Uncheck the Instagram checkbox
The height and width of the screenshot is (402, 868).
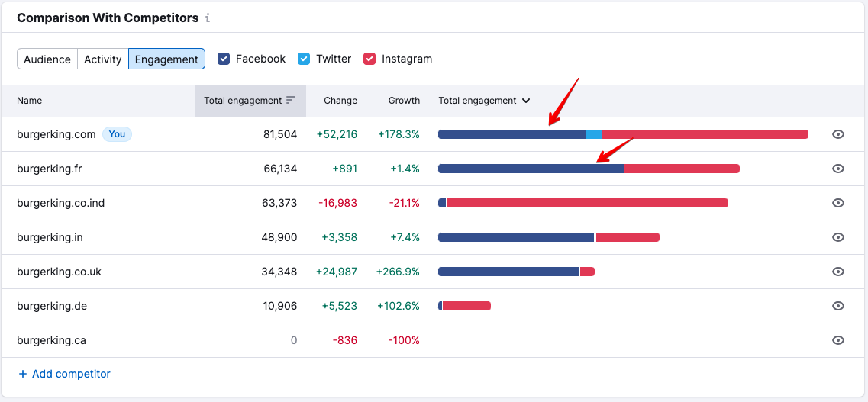(x=369, y=59)
